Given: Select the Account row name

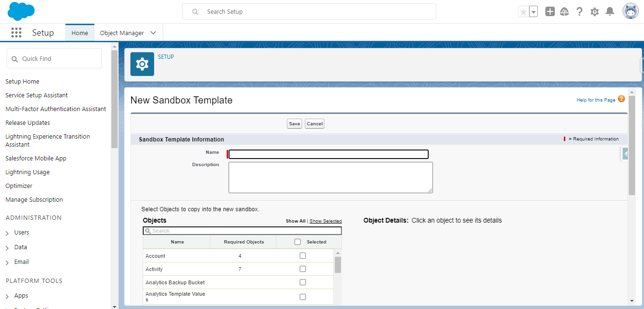Looking at the screenshot, I should point(156,256).
